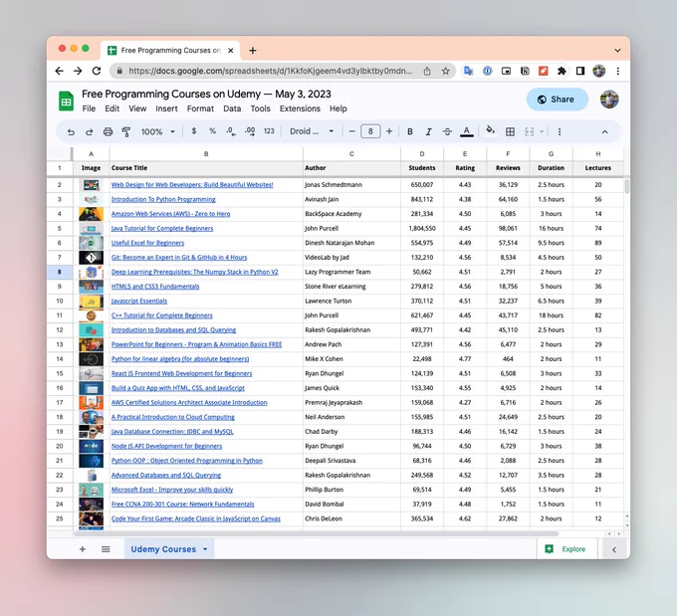Open the text color picker
The height and width of the screenshot is (616, 677).
pos(466,131)
